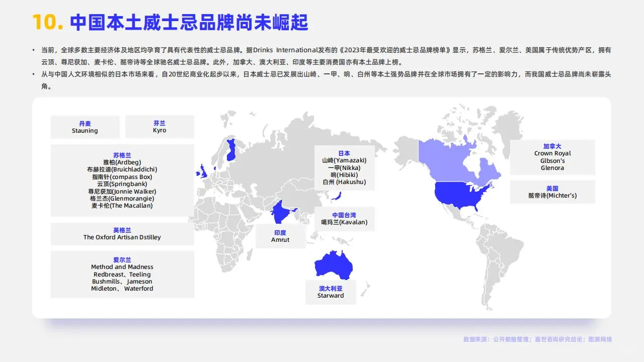644x362 pixels.
Task: Click the brand "麦卡伦(The Macallan)"
Action: click(x=122, y=206)
